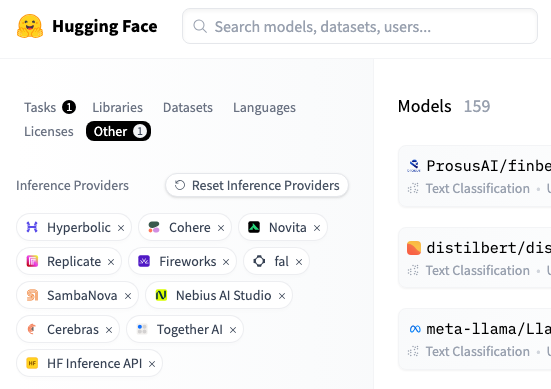
Task: Click the HF Inference API logo icon
Action: (32, 363)
